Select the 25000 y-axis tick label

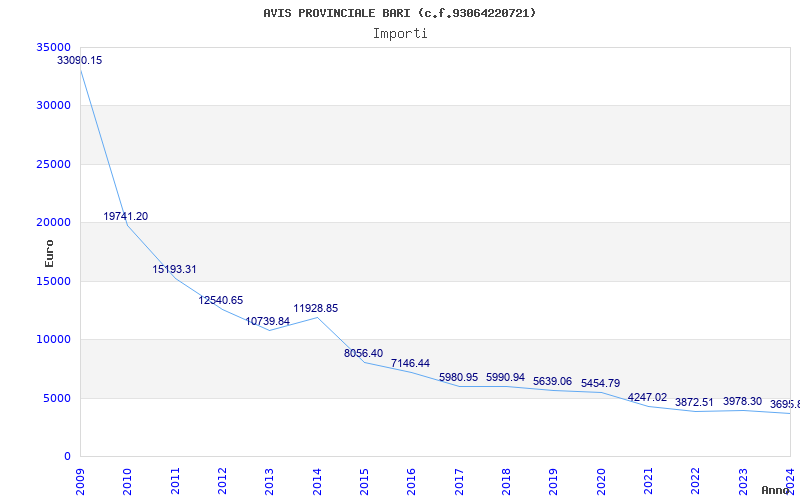[54, 165]
